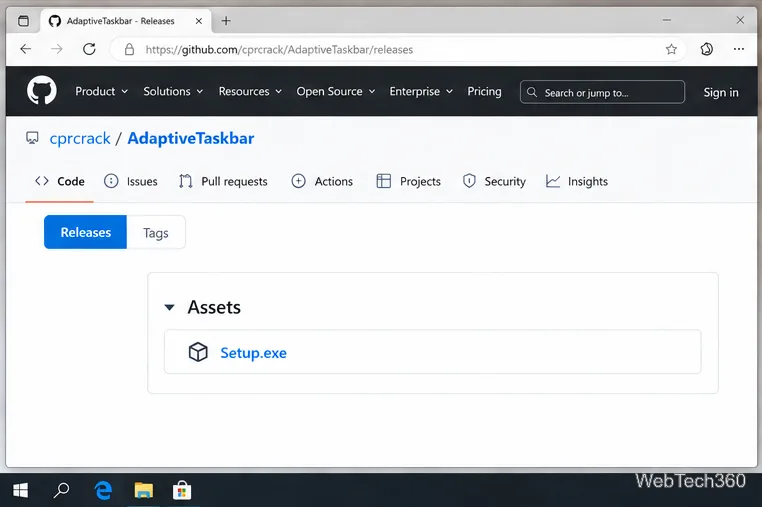Open the Security tab
Image resolution: width=762 pixels, height=507 pixels.
pos(494,181)
